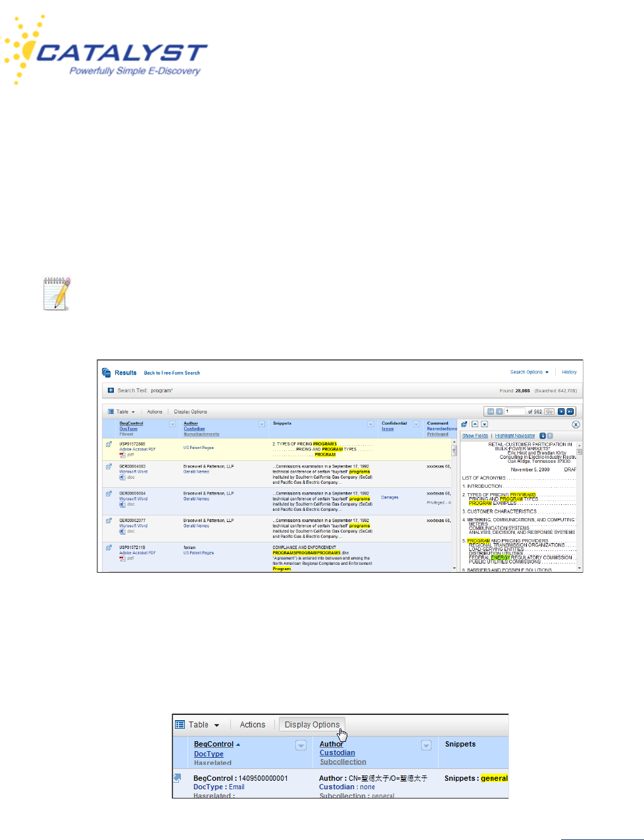
Task: Open BegControl column dropdown in upper table
Action: pos(172,425)
